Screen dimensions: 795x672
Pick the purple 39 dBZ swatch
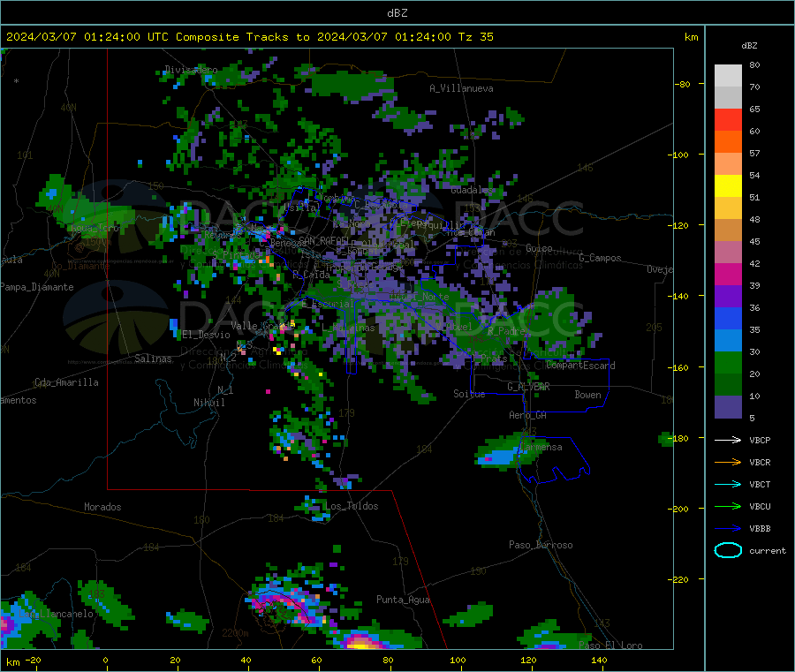pos(728,297)
